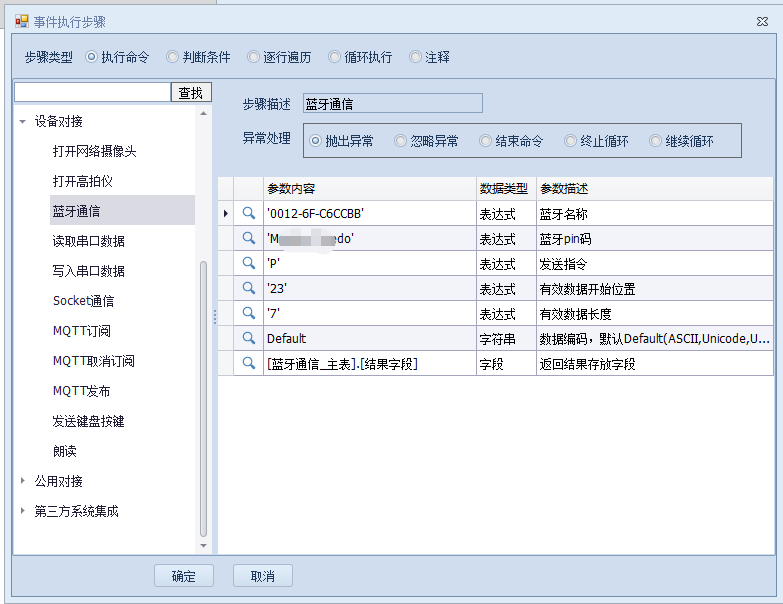Click the window icon in the title bar
The height and width of the screenshot is (604, 783).
[x=21, y=21]
